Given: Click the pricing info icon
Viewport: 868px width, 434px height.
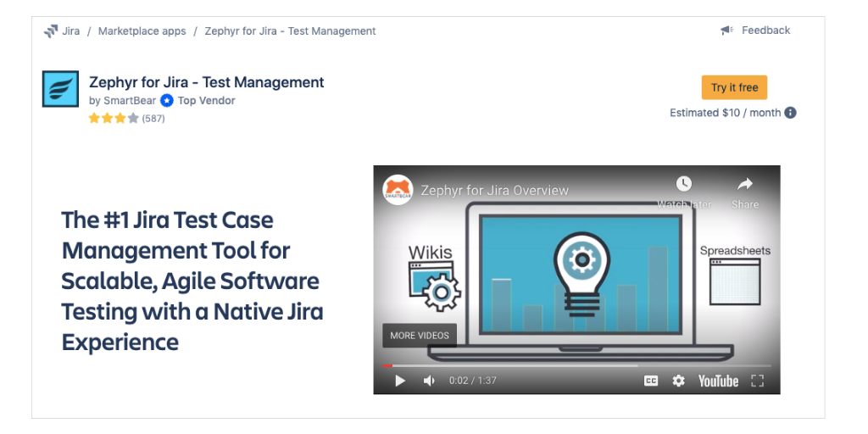Looking at the screenshot, I should click(x=791, y=113).
